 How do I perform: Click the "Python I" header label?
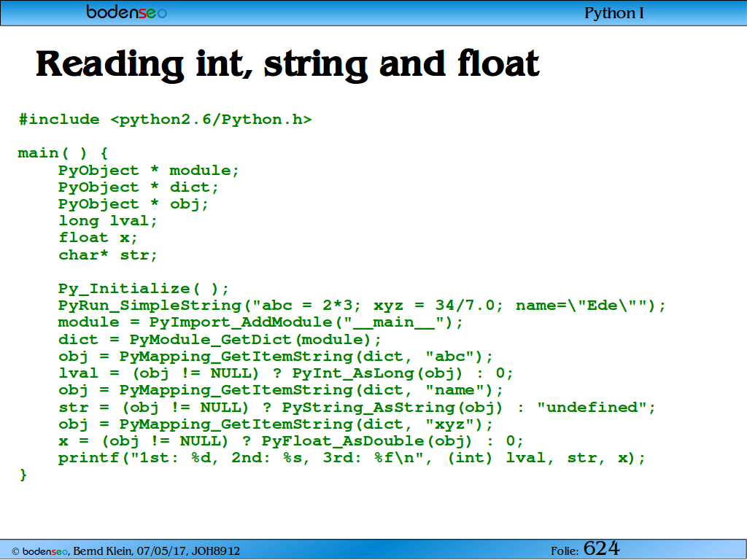click(x=614, y=13)
